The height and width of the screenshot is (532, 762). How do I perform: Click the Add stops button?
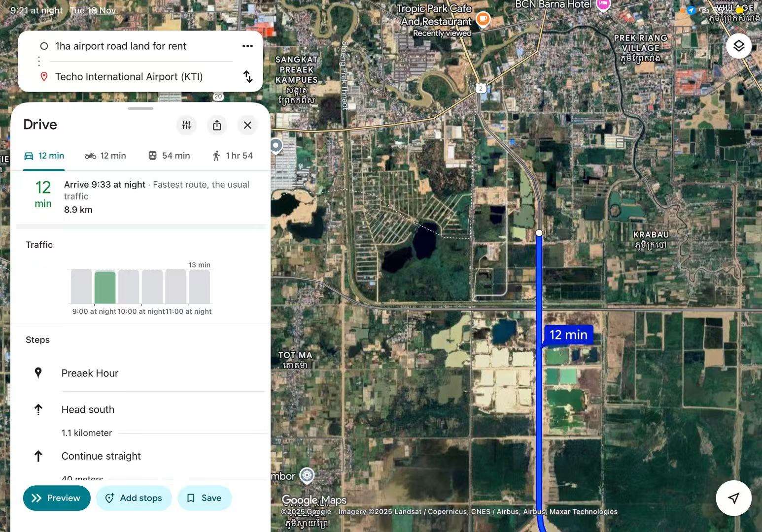pos(134,498)
